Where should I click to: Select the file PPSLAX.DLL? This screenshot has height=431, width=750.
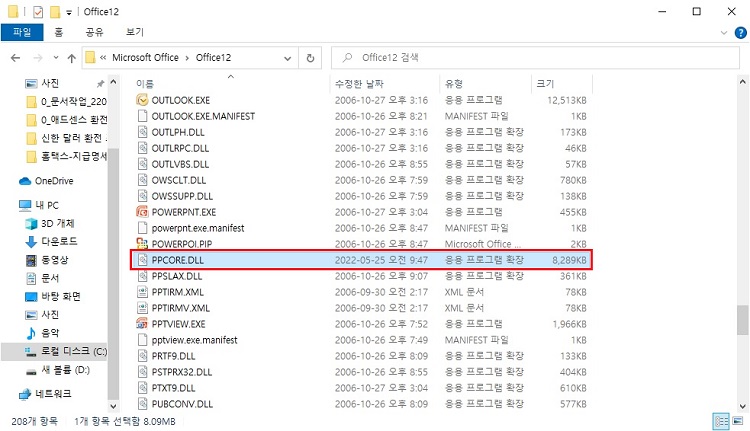click(176, 276)
